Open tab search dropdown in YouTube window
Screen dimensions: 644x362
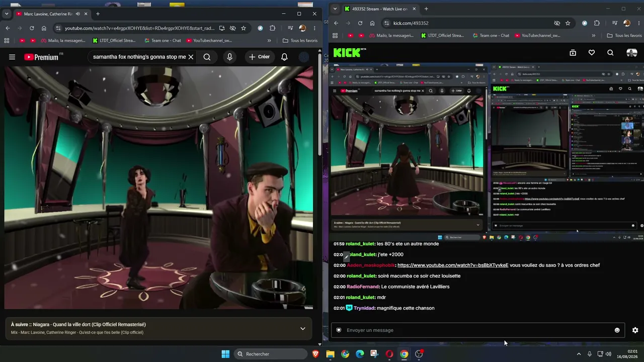[7, 14]
